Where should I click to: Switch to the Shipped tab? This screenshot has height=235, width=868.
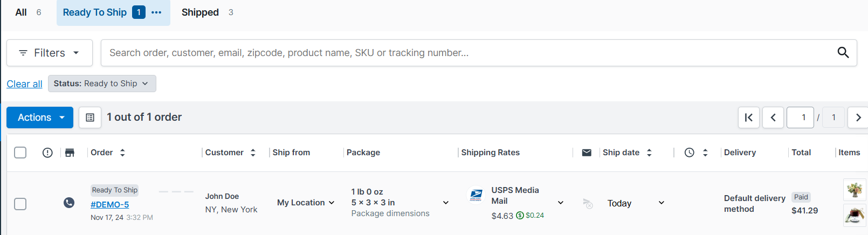207,12
